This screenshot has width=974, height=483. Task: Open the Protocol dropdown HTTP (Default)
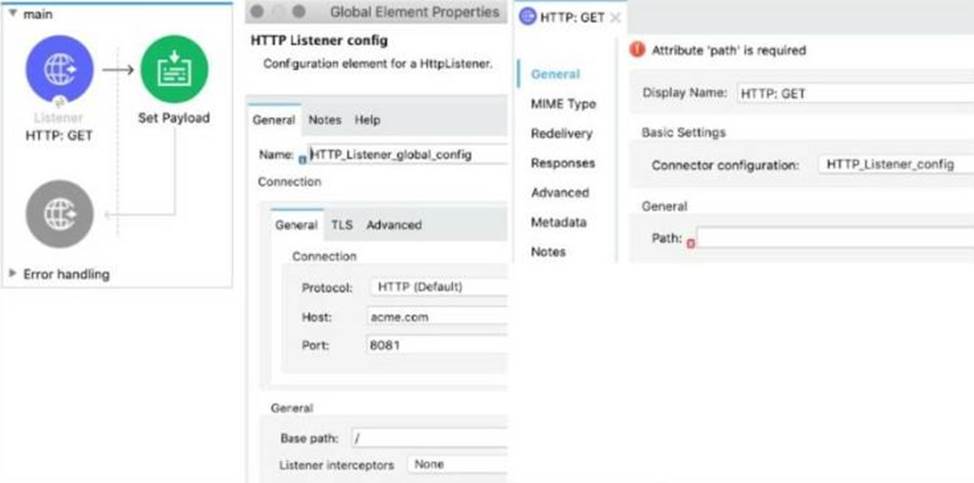click(438, 287)
